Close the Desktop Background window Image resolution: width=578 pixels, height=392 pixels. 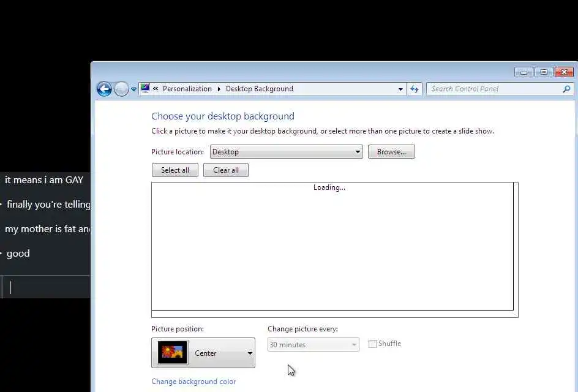(564, 72)
